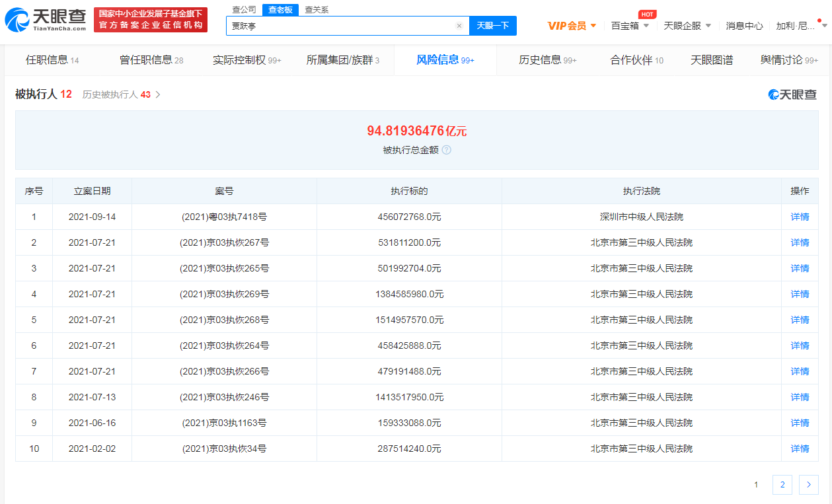Open the 任职信息 tab
The image size is (832, 504).
[52, 60]
